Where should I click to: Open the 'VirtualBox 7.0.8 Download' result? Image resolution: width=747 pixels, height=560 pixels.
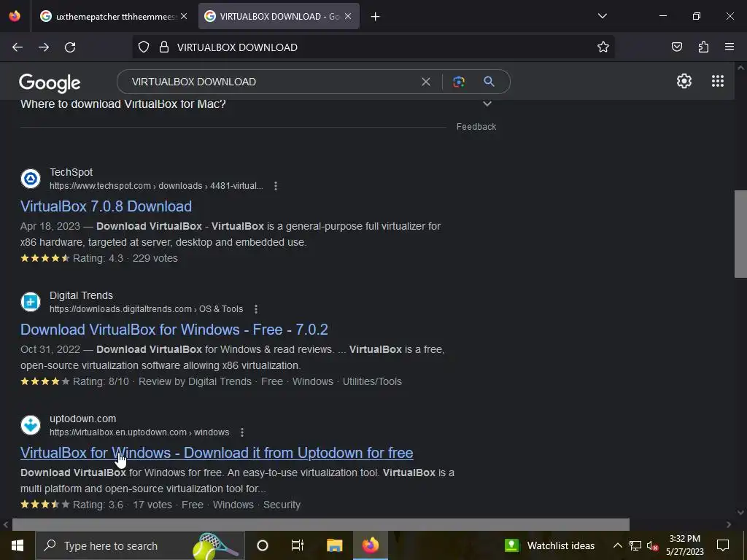[x=107, y=206]
